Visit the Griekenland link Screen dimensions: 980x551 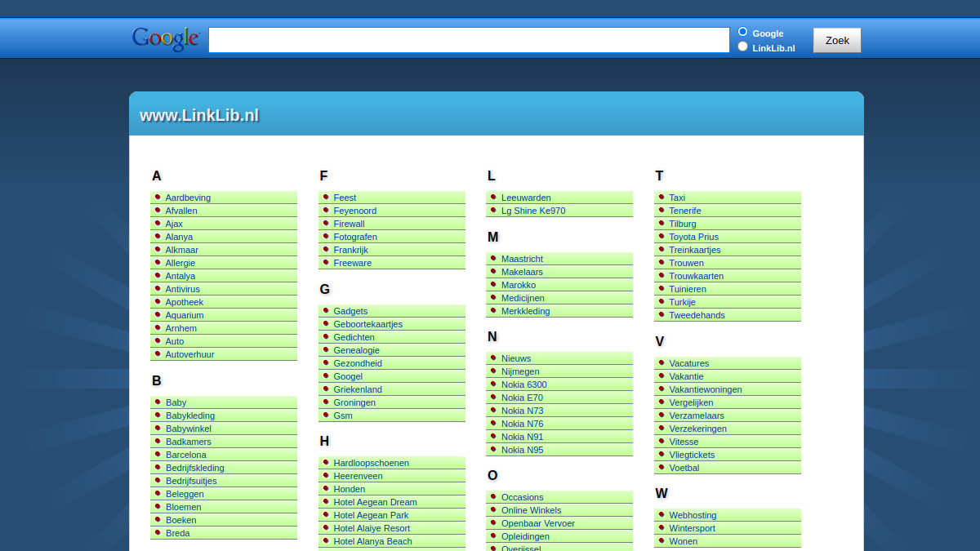358,389
